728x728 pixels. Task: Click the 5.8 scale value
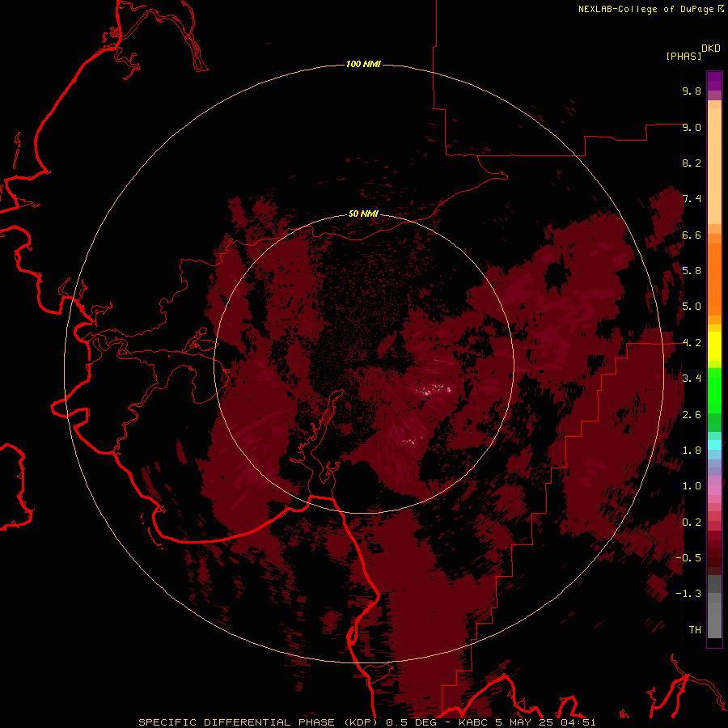pos(692,271)
